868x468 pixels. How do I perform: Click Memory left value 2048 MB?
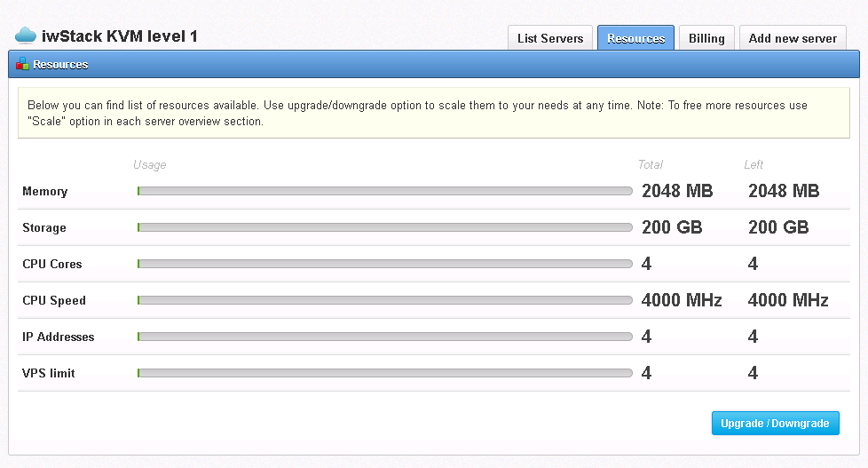(x=784, y=191)
